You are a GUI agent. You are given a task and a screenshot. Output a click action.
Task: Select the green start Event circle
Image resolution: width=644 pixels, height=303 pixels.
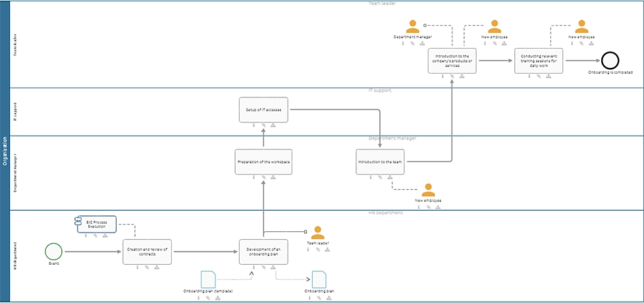(54, 251)
